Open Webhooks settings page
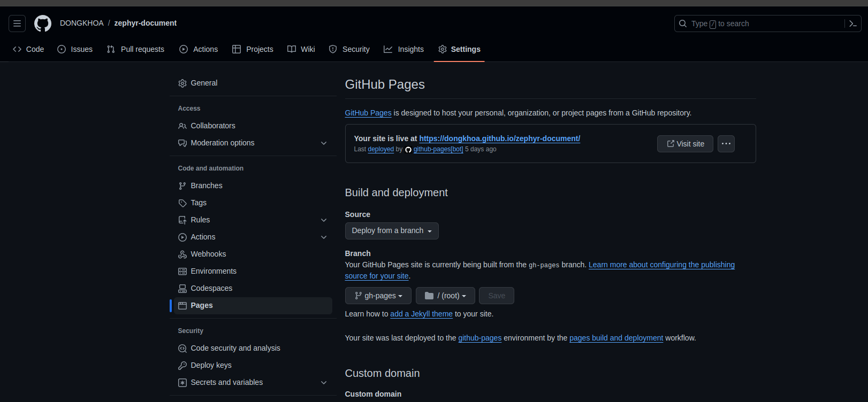868x402 pixels. 253,254
